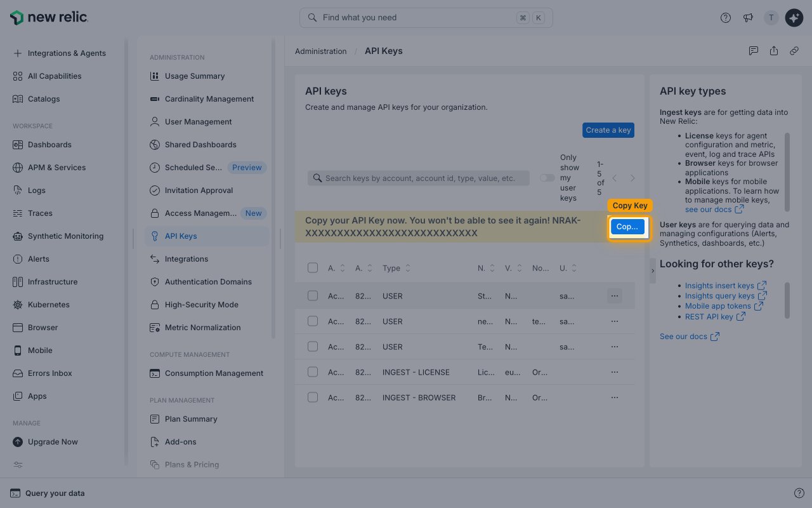
Task: Click the Copy key button
Action: [627, 227]
